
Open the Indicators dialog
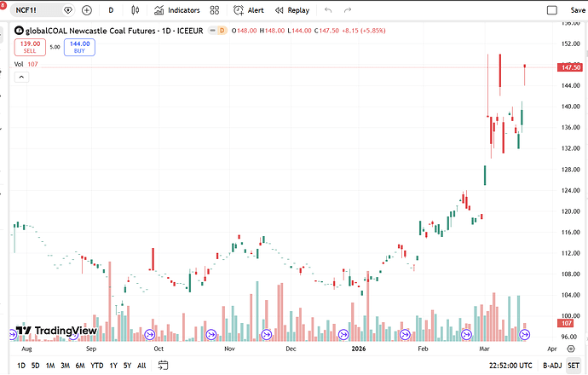(177, 10)
